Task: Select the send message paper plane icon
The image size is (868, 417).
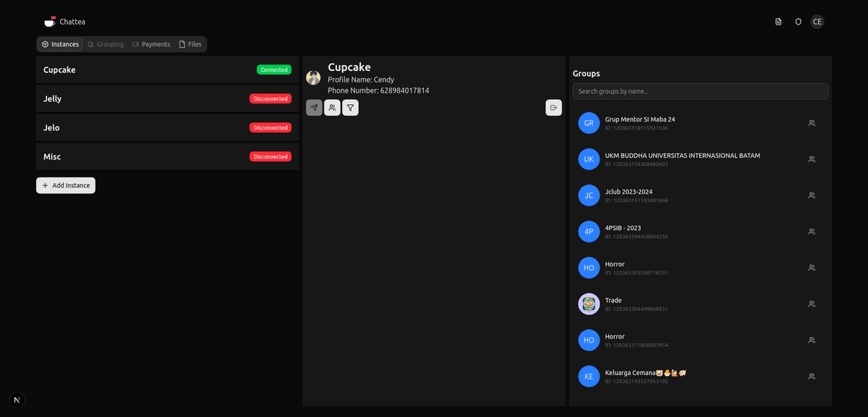Action: (314, 107)
